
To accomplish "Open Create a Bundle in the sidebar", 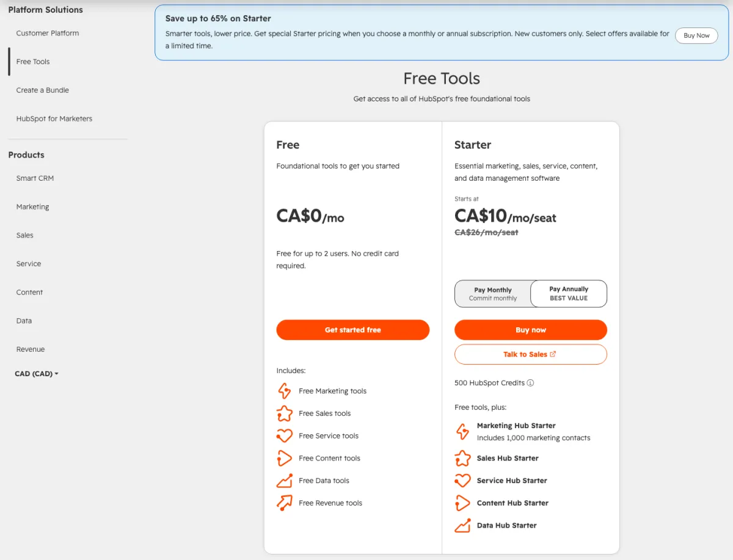I will (x=43, y=90).
